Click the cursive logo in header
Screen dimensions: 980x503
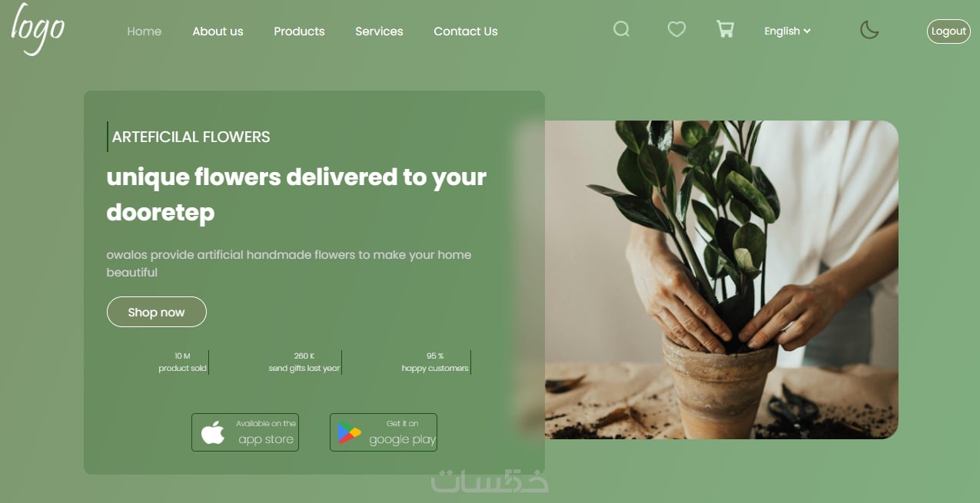point(38,29)
